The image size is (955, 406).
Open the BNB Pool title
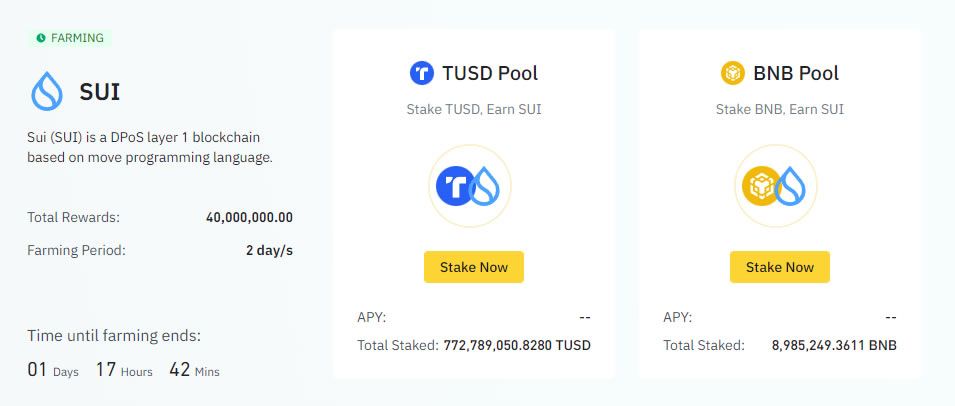pos(796,73)
